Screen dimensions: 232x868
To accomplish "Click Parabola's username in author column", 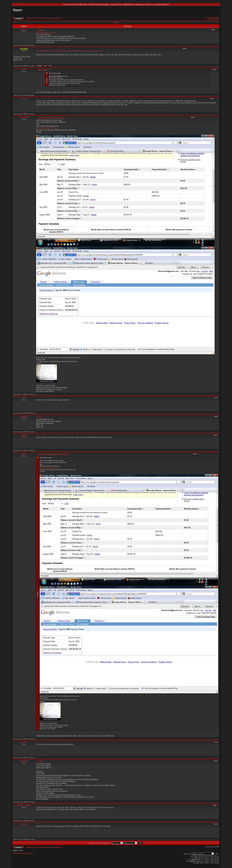I will tap(24, 48).
